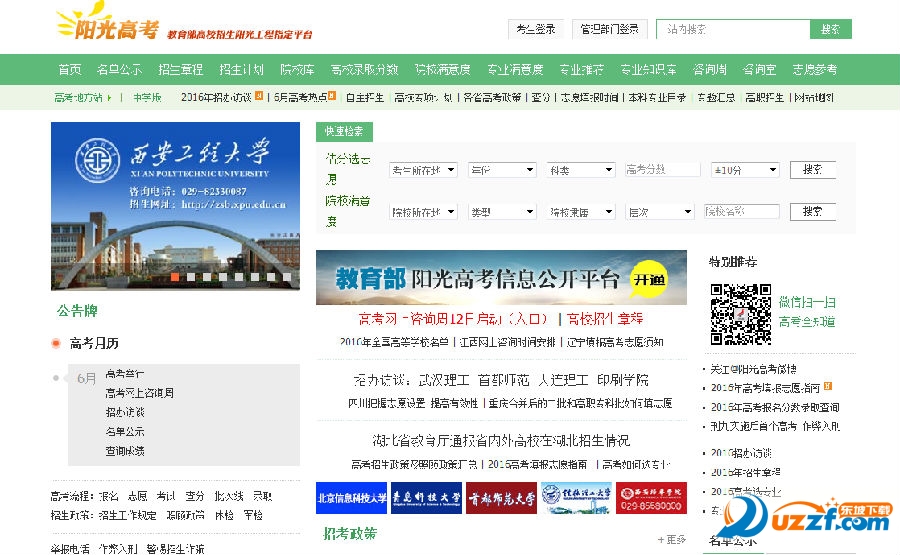Image resolution: width=900 pixels, height=555 pixels.
Task: Click the red logo tile with 029-85580000
Action: click(651, 498)
